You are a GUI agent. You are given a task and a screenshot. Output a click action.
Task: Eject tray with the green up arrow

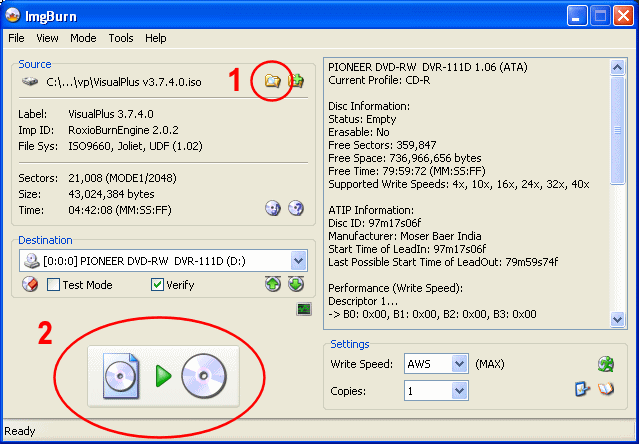(273, 284)
